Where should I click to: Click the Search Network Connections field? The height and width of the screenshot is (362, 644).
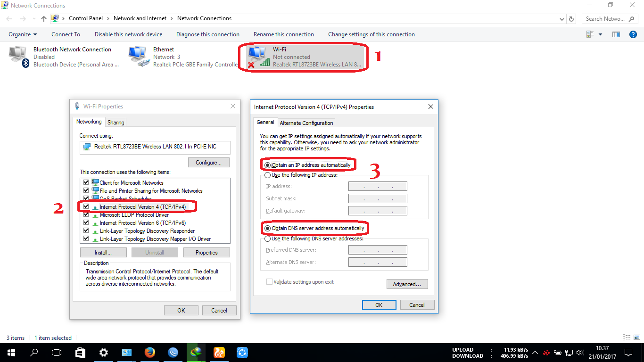611,19
